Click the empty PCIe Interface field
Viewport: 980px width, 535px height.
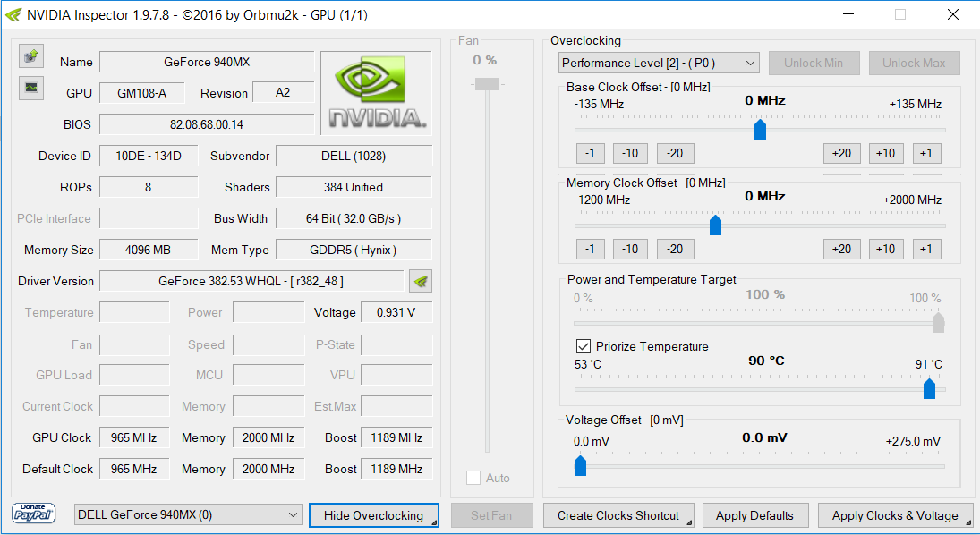[149, 218]
